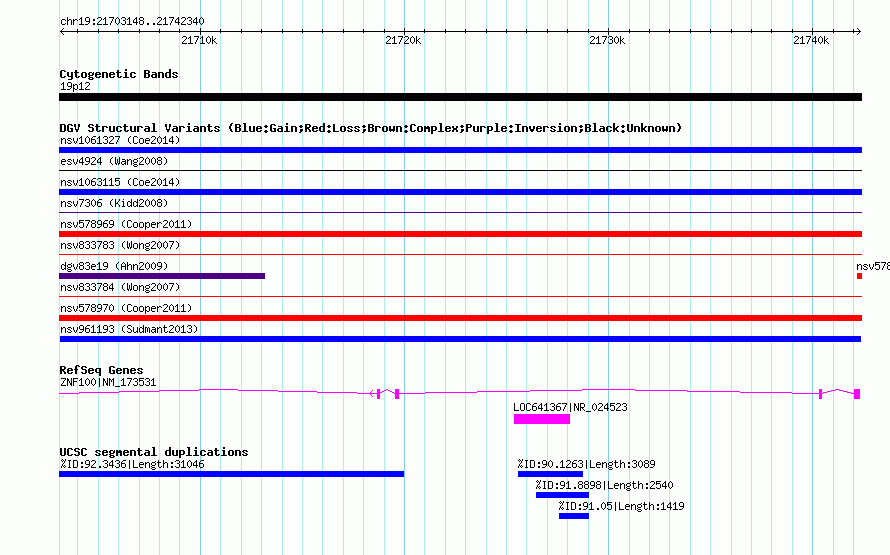The height and width of the screenshot is (555, 890).
Task: Select the long blue 31046-length duplication bar
Action: point(232,474)
